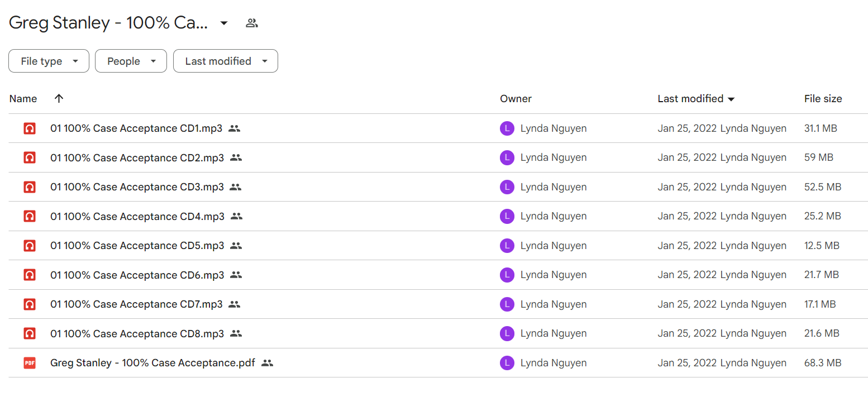The height and width of the screenshot is (416, 868).
Task: Click the shared icon beside the PDF filename
Action: coord(267,363)
